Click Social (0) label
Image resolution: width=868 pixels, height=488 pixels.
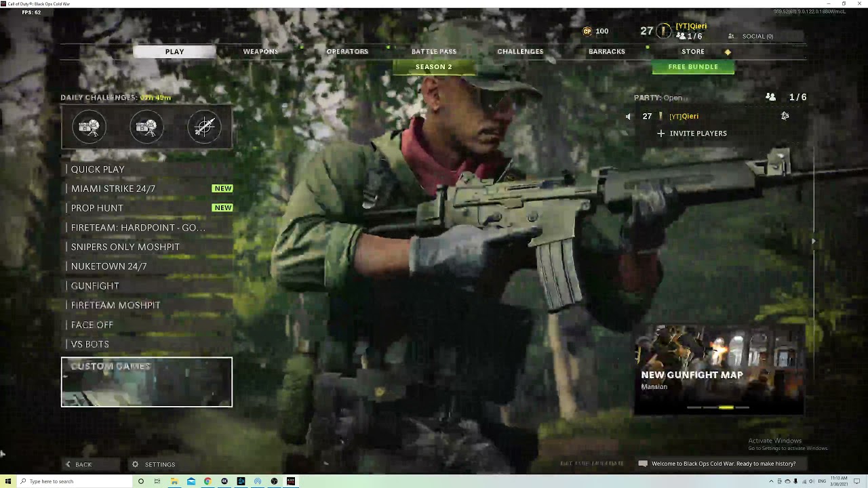757,37
